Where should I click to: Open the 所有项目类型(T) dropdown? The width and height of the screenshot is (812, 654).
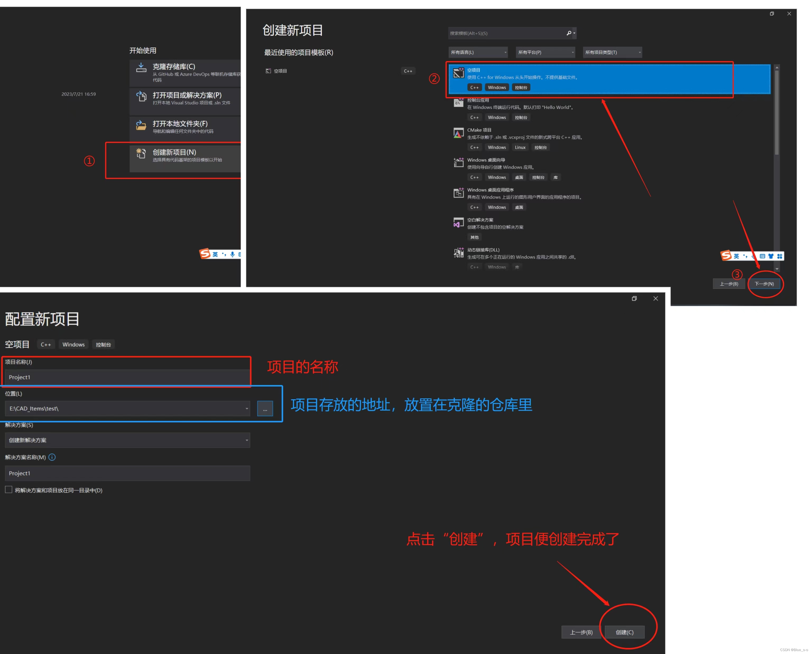click(x=612, y=52)
